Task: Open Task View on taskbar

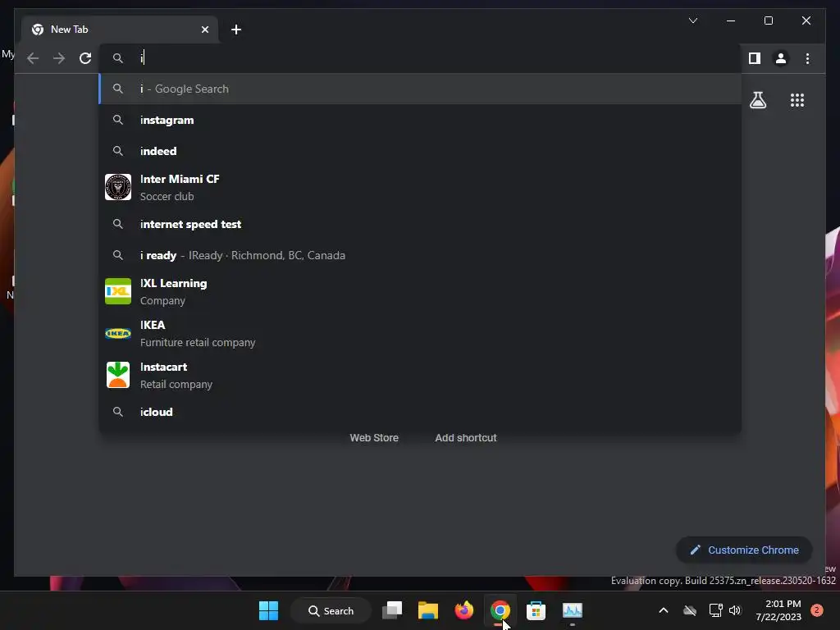Action: click(392, 610)
